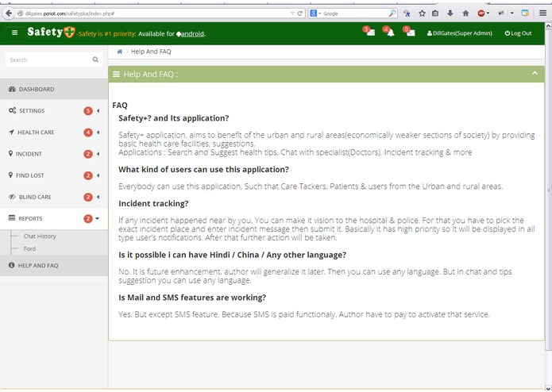Click the search bar magnifier icon
The height and width of the screenshot is (392, 552).
click(x=392, y=13)
